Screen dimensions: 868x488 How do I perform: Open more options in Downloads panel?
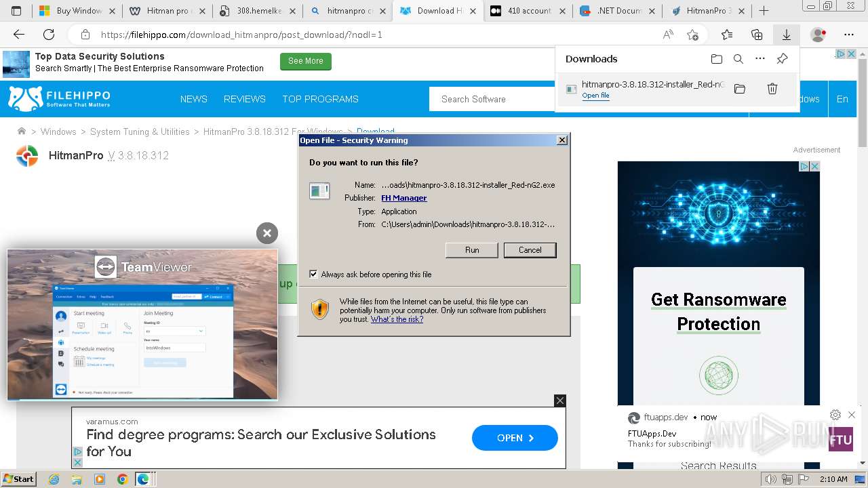click(760, 59)
